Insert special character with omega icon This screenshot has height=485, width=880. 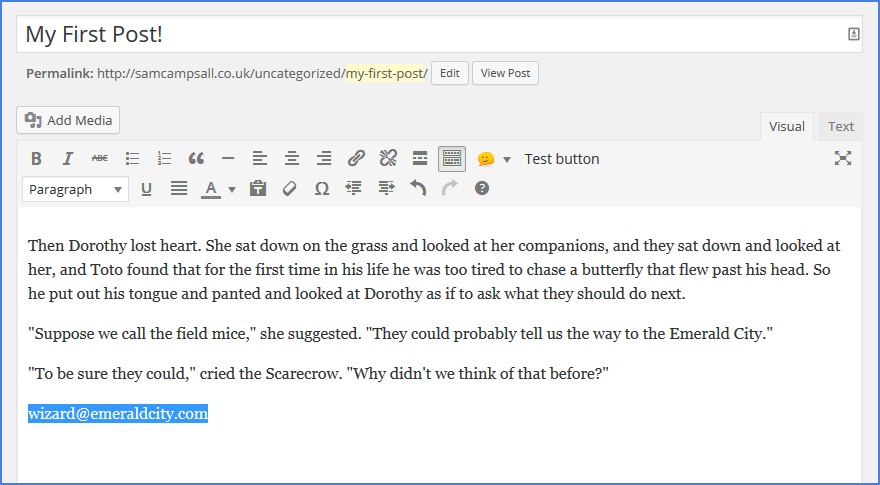[322, 188]
